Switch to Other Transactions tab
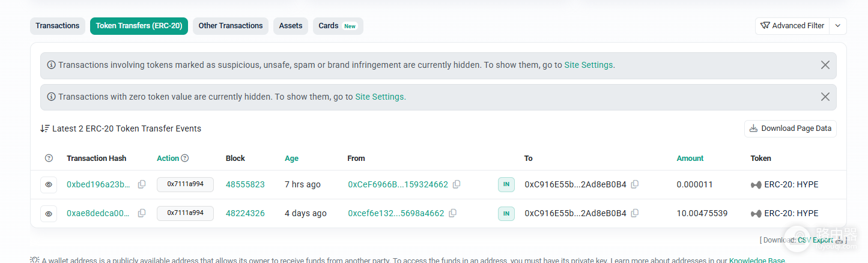 [x=231, y=26]
